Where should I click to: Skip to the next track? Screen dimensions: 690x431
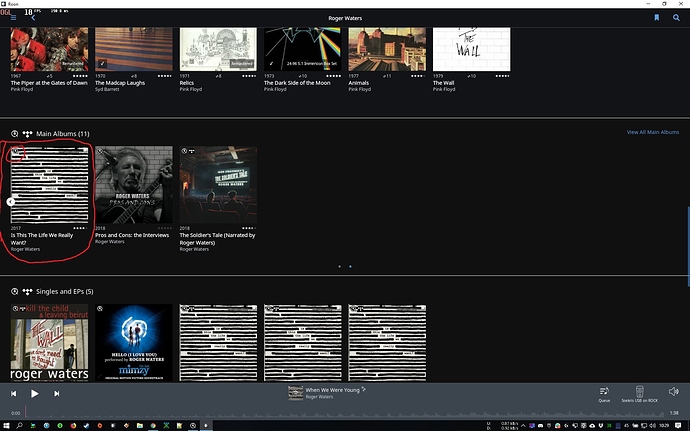[x=56, y=394]
